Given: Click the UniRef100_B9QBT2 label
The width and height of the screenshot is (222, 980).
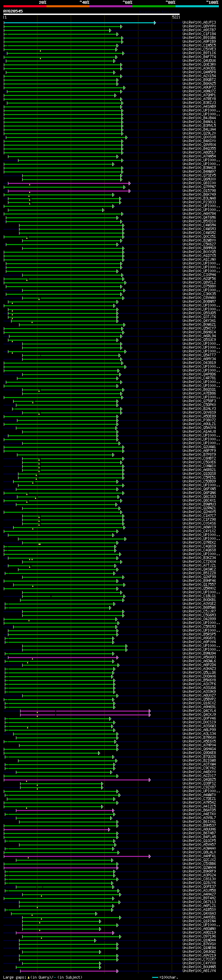Looking at the screenshot, I should [x=199, y=80].
